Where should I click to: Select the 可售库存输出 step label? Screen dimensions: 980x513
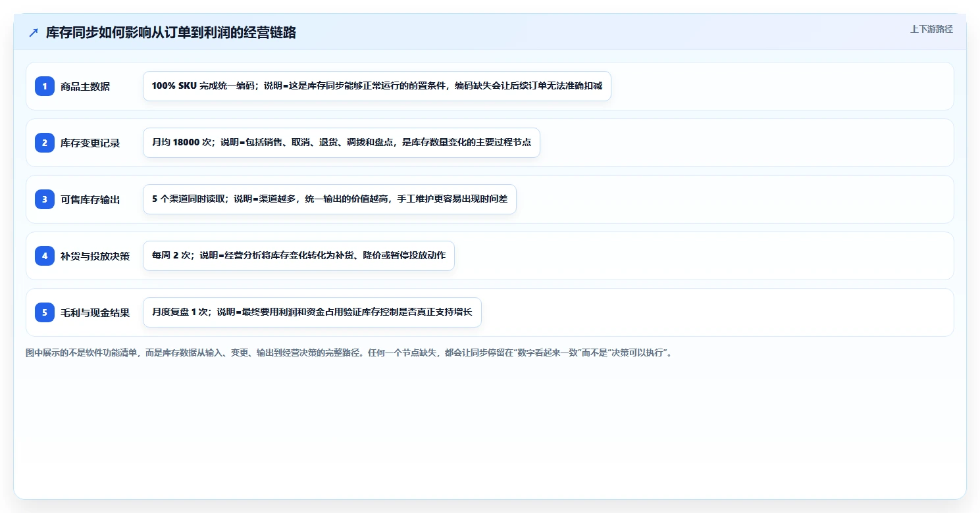(90, 199)
